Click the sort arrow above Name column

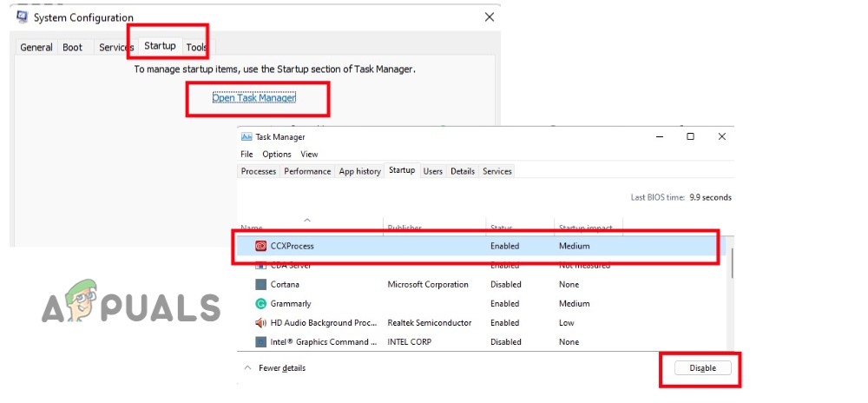point(307,221)
